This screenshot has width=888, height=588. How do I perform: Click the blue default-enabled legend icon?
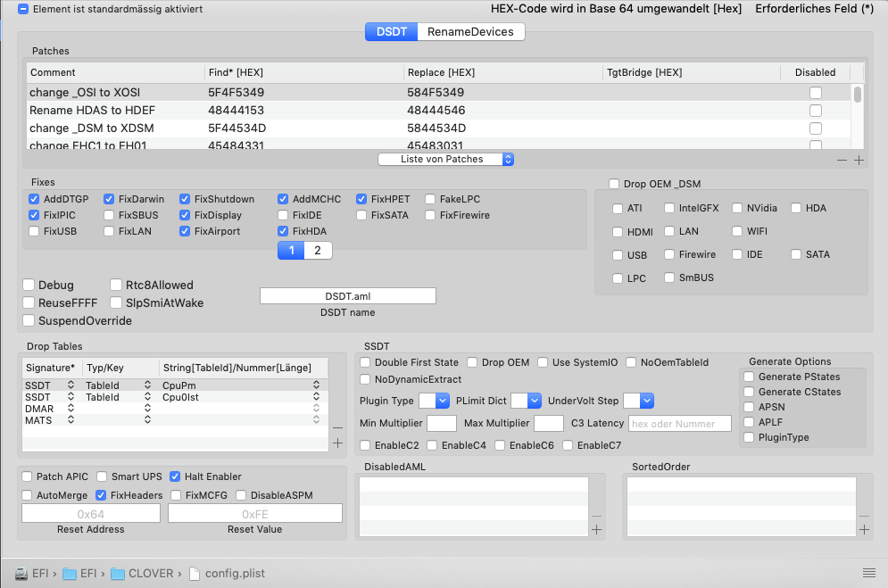pyautogui.click(x=23, y=9)
